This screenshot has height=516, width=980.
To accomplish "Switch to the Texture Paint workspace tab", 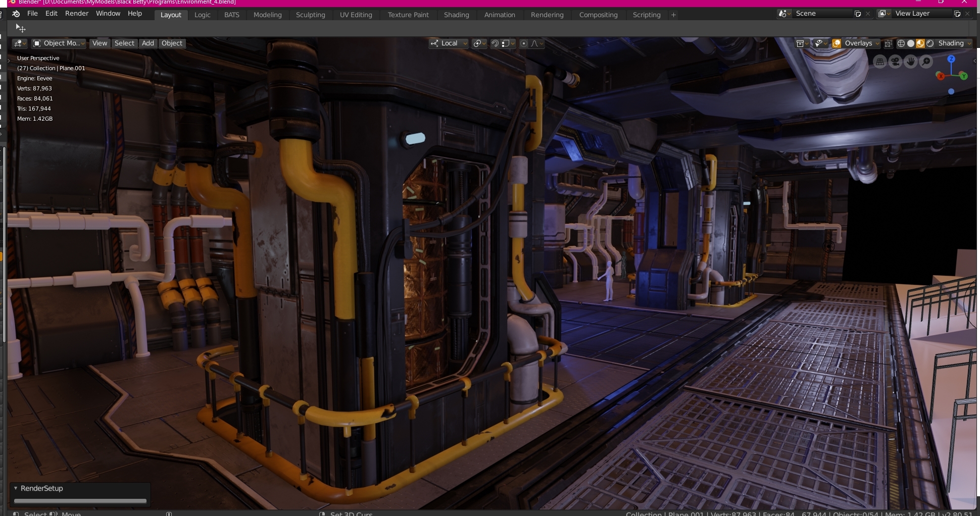I will tap(408, 15).
